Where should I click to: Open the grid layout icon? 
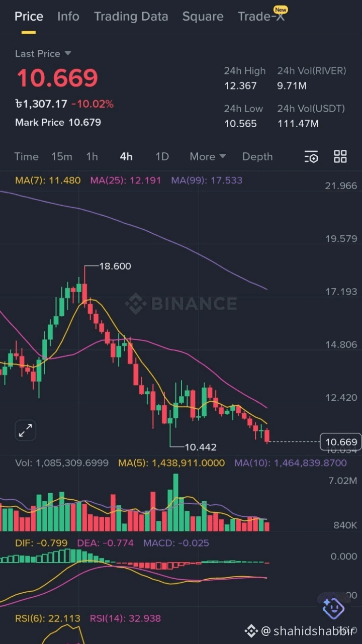340,156
